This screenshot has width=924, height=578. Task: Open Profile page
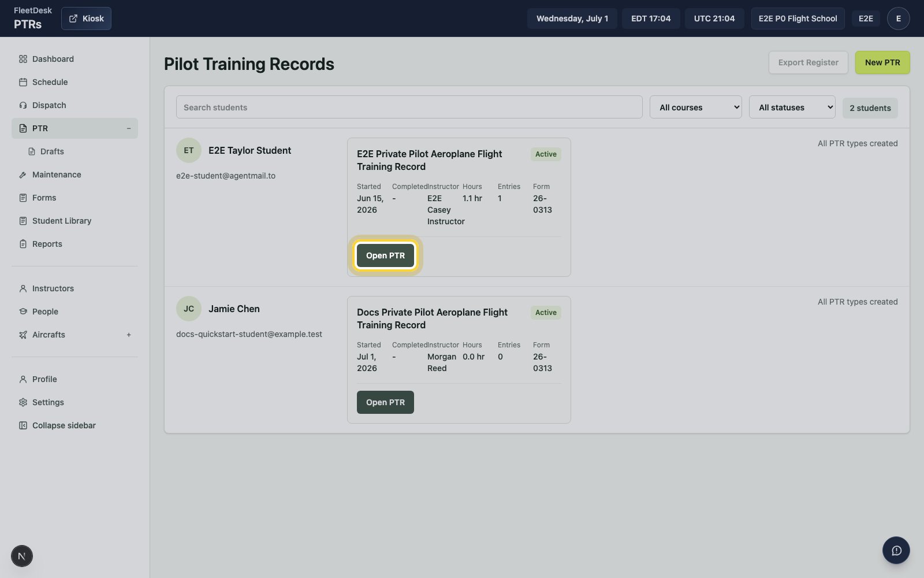coord(74,379)
